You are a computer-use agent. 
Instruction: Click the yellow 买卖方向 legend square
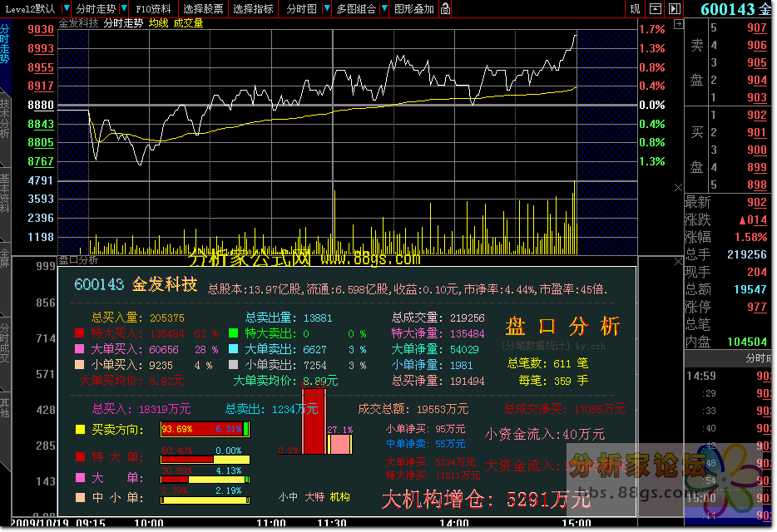pos(79,430)
